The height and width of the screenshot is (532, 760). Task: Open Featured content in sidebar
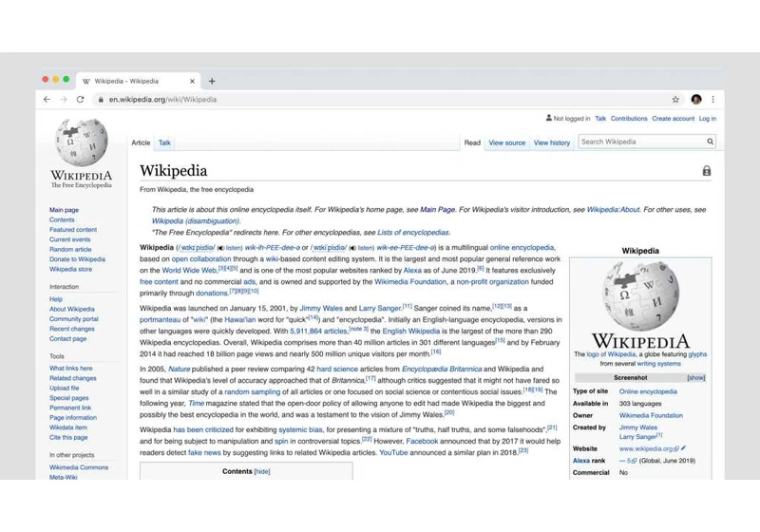click(73, 230)
